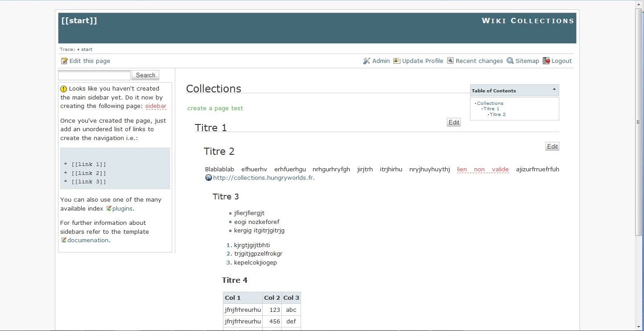Click the Update Profile icon

(x=397, y=61)
